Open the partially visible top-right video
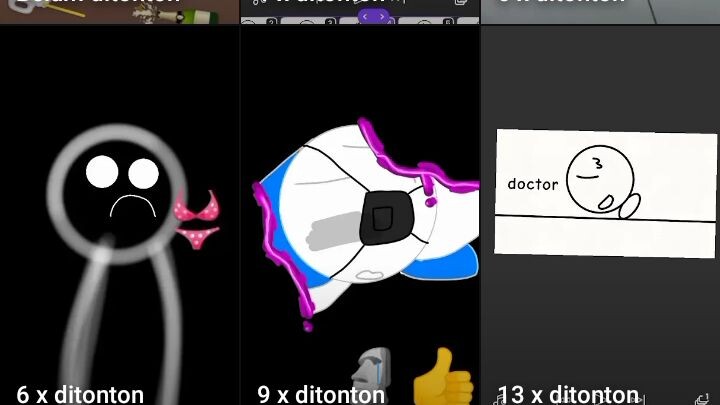 [x=600, y=10]
